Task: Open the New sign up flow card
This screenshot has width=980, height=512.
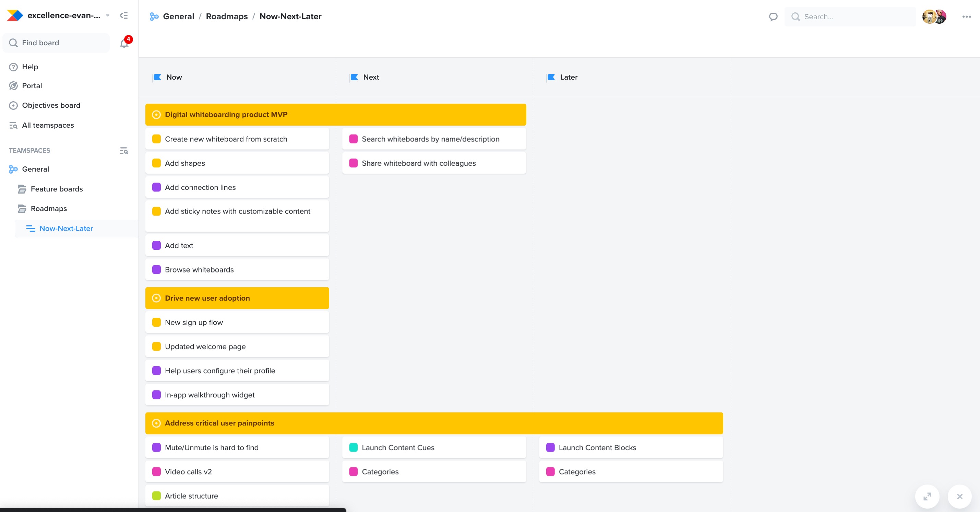Action: 237,323
